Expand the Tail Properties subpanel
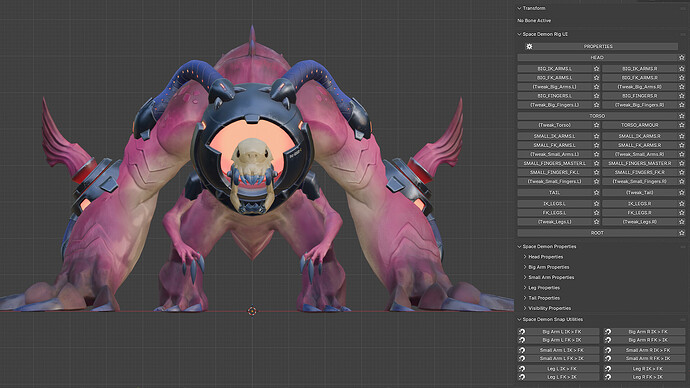690x388 pixels. pos(544,298)
